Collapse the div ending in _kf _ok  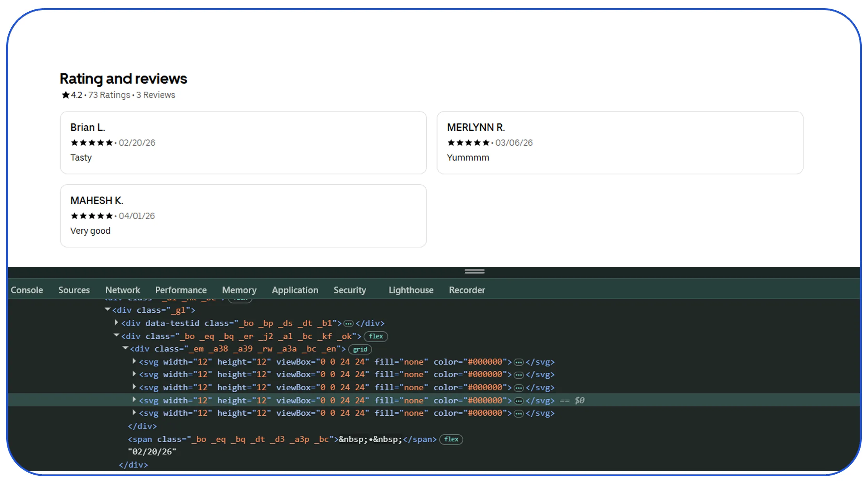[116, 335]
